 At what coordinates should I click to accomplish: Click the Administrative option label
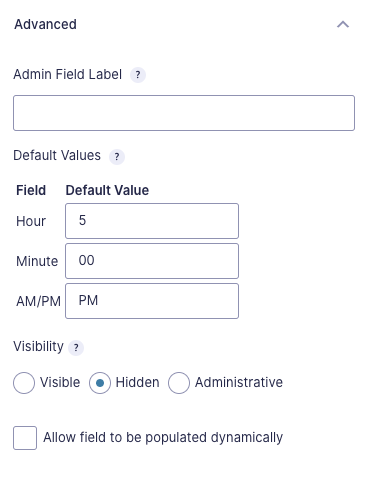point(239,382)
